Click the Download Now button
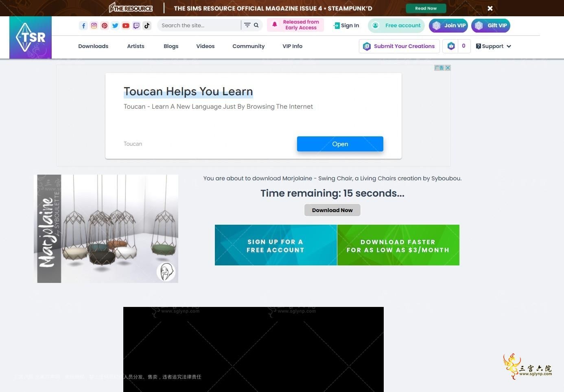This screenshot has width=564, height=392. pos(332,210)
